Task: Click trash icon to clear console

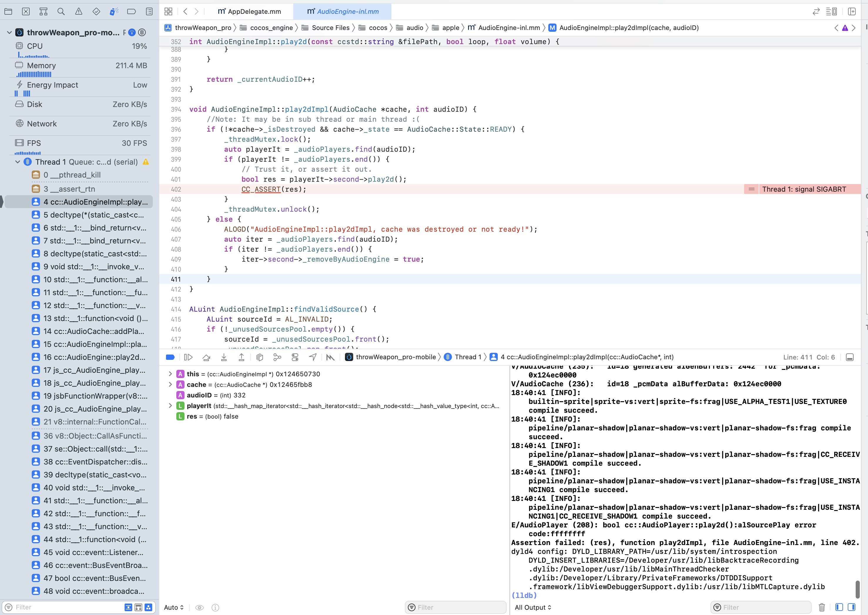Action: [822, 607]
